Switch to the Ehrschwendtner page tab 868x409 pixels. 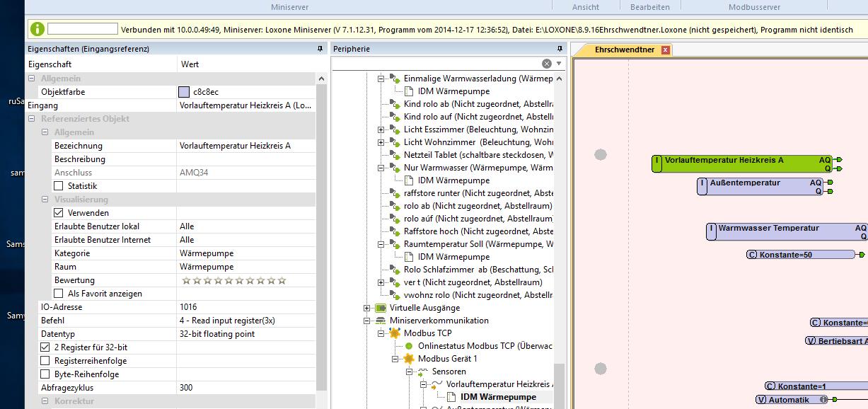coord(625,50)
